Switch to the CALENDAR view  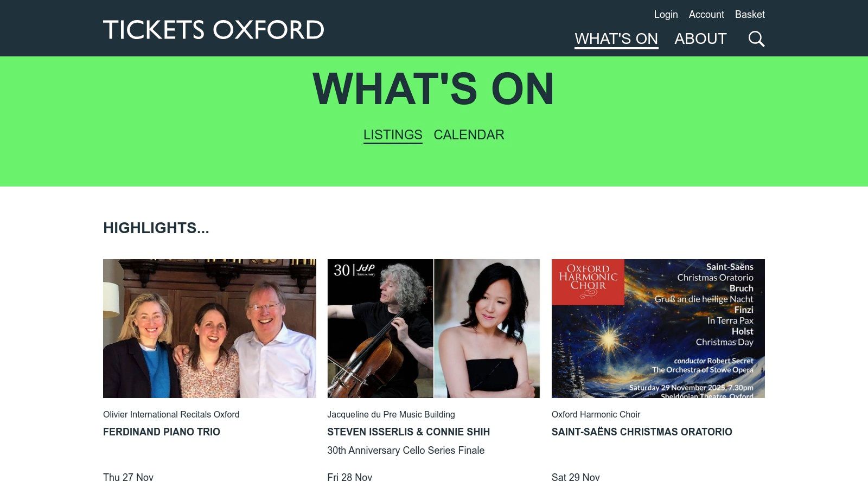(469, 134)
